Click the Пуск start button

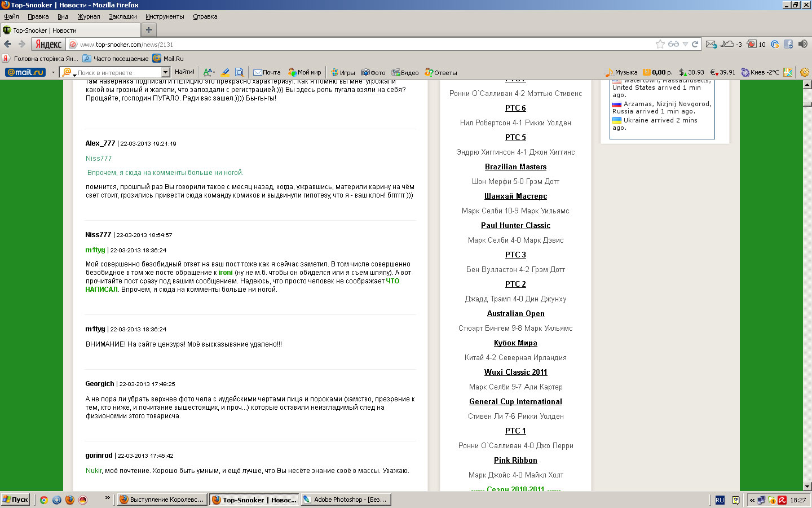pos(15,500)
